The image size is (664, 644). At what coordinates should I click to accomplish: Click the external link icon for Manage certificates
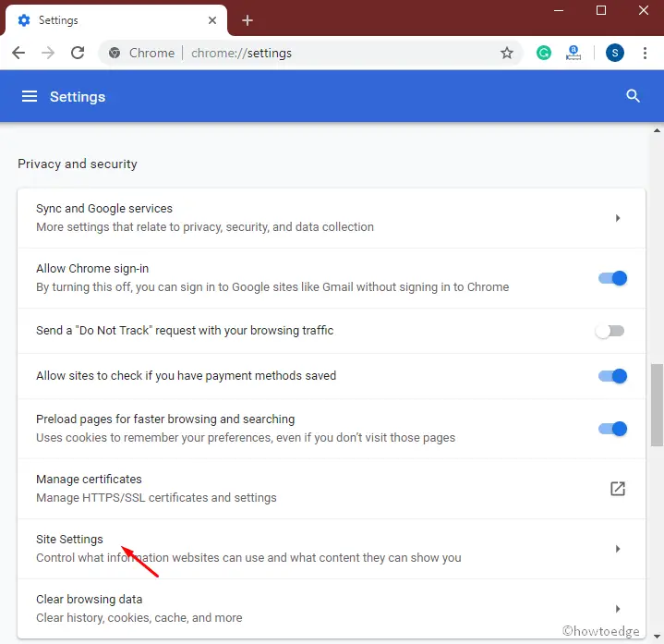618,489
